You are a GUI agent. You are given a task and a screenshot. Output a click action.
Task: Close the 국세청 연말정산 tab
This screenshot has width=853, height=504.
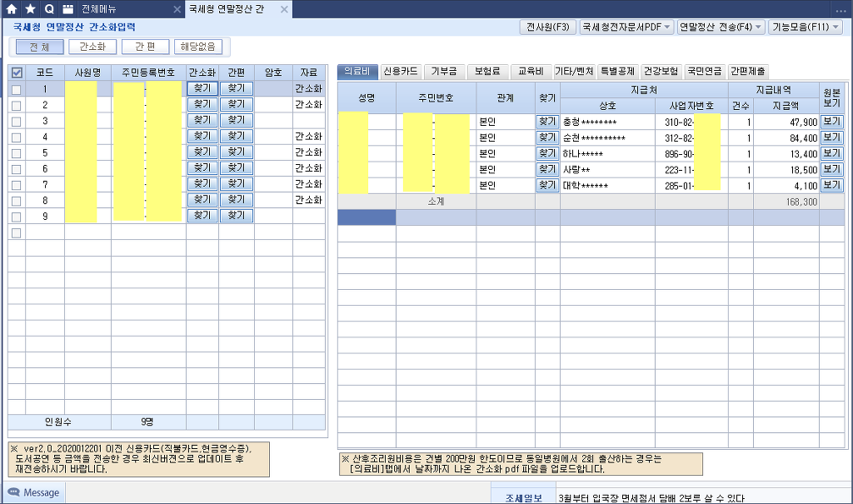tap(284, 9)
